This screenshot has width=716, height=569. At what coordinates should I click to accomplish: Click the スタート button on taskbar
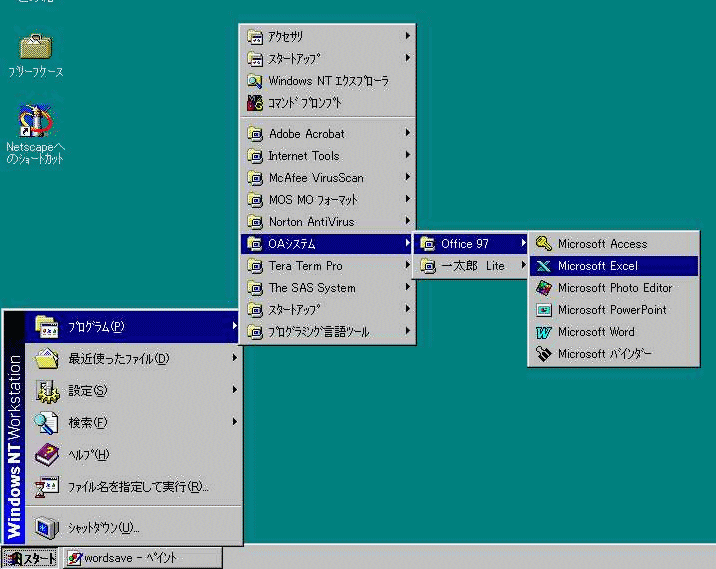pyautogui.click(x=30, y=558)
